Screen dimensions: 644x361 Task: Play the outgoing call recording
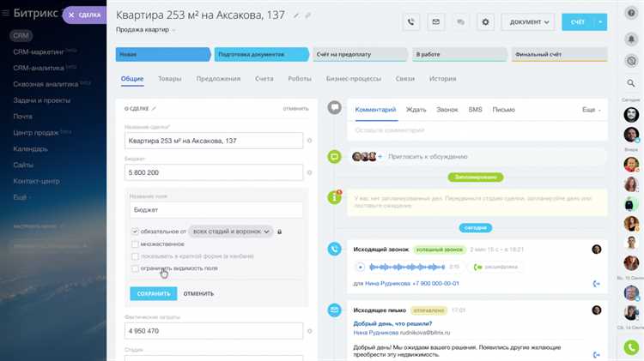pos(360,267)
